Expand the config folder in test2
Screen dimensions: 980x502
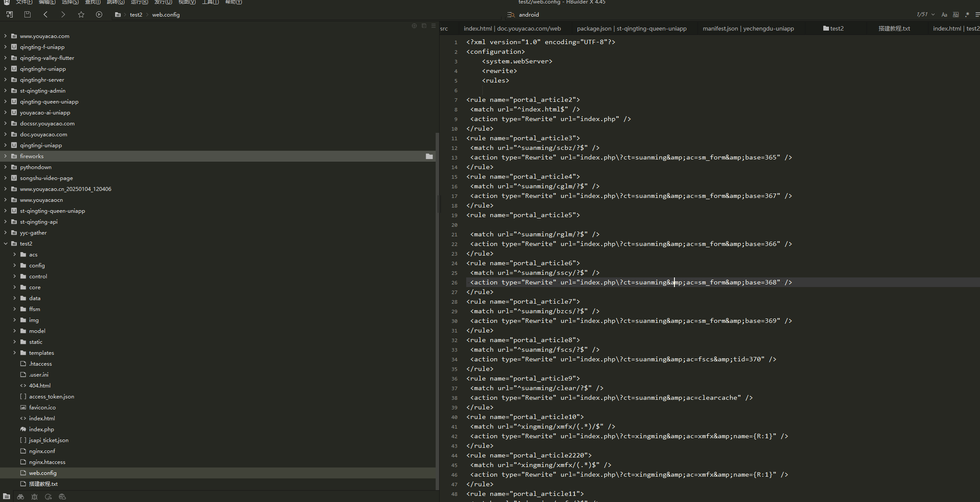pos(15,265)
